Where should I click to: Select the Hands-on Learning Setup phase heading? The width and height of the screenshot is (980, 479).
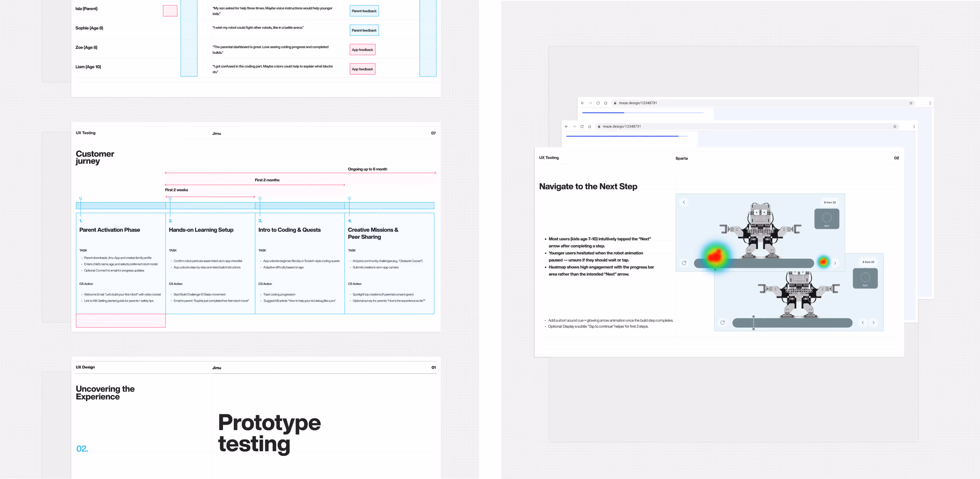(201, 230)
